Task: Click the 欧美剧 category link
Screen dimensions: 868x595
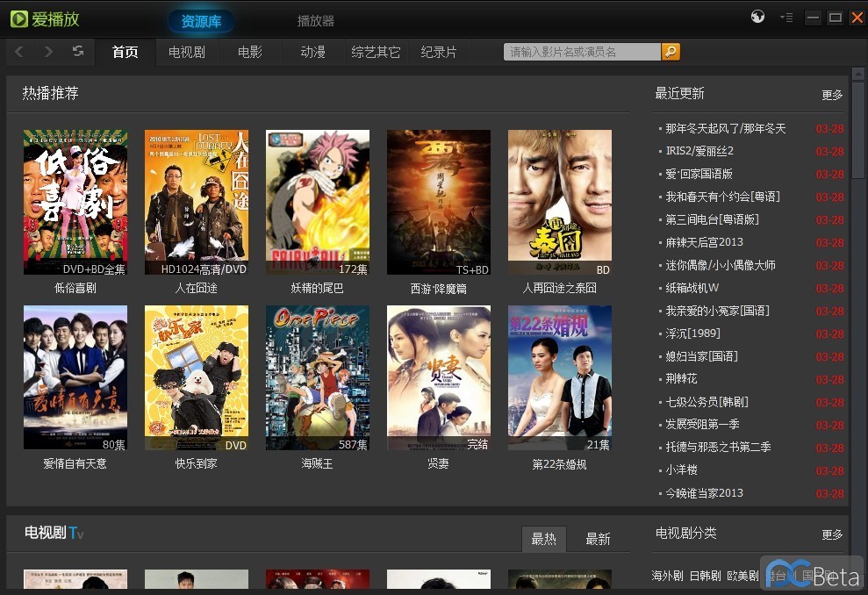Action: click(x=742, y=576)
